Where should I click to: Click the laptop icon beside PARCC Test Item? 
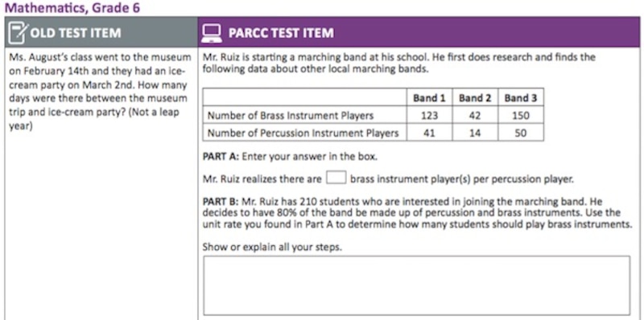(x=212, y=33)
